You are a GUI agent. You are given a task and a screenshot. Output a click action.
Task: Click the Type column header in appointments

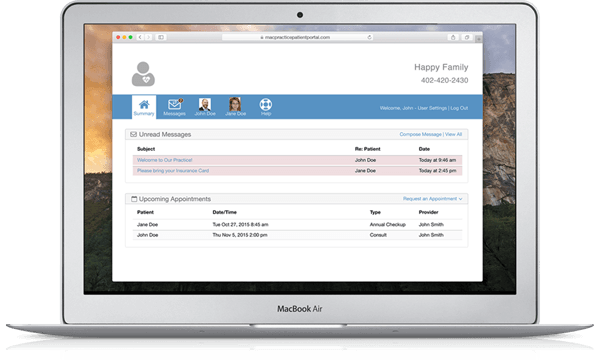coord(375,212)
